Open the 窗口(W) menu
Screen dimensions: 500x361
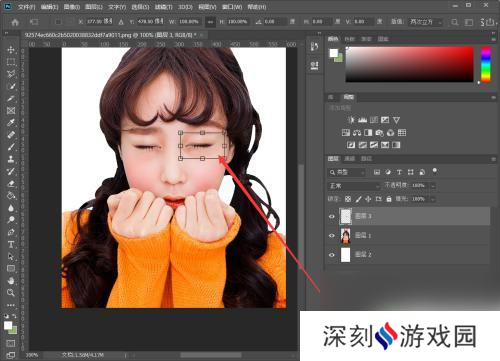coord(232,7)
